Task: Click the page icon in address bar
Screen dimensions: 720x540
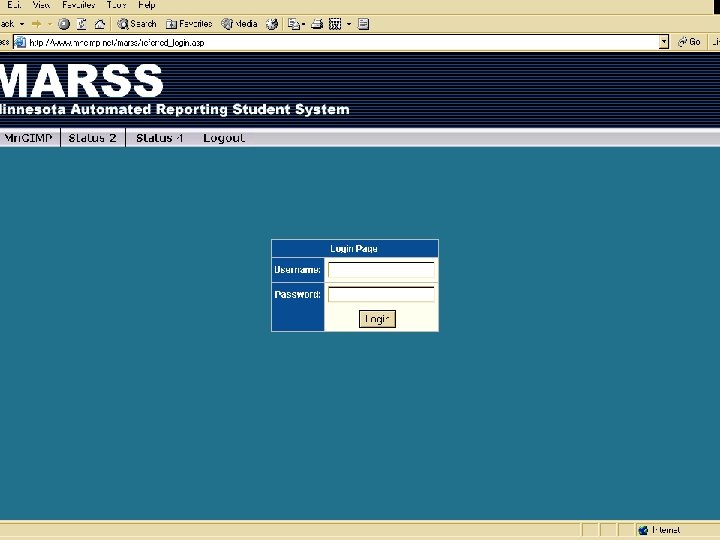Action: [20, 43]
